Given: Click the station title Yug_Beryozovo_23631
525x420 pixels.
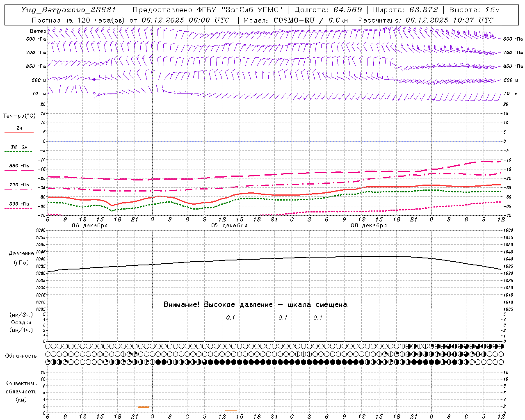Looking at the screenshot, I should tap(70, 10).
